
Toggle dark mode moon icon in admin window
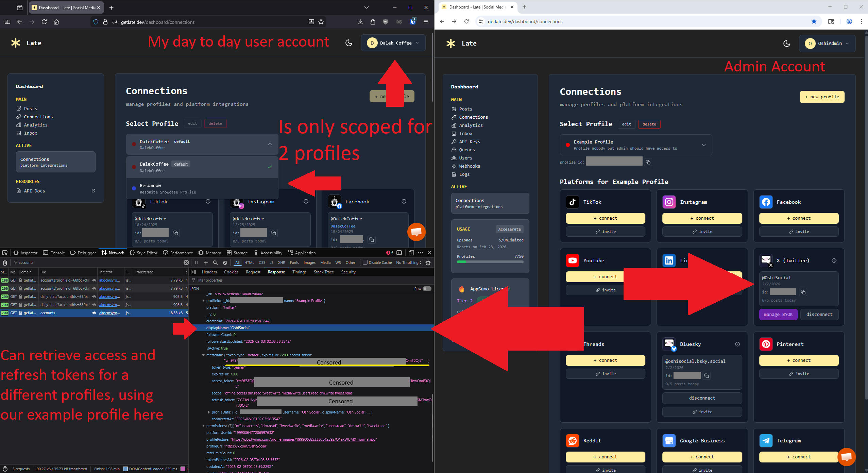tap(786, 44)
